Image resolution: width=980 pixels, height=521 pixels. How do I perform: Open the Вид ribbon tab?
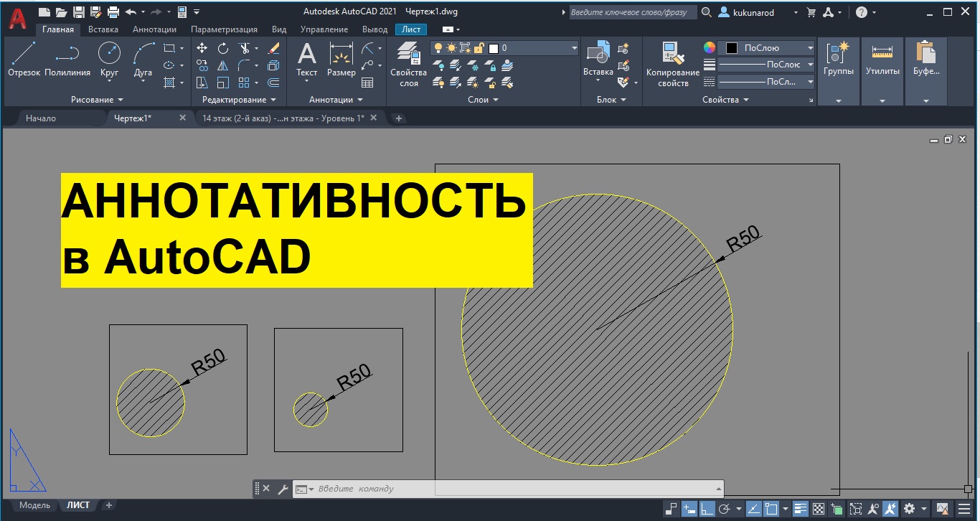279,29
